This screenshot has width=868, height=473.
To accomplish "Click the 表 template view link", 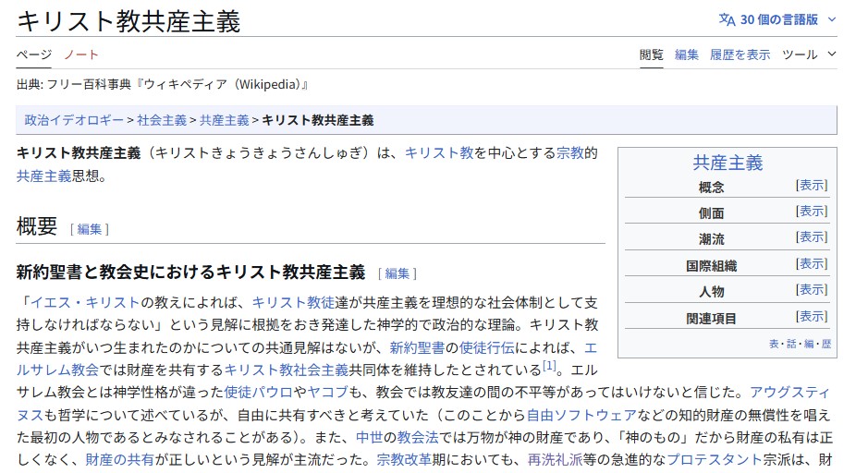I will point(774,344).
